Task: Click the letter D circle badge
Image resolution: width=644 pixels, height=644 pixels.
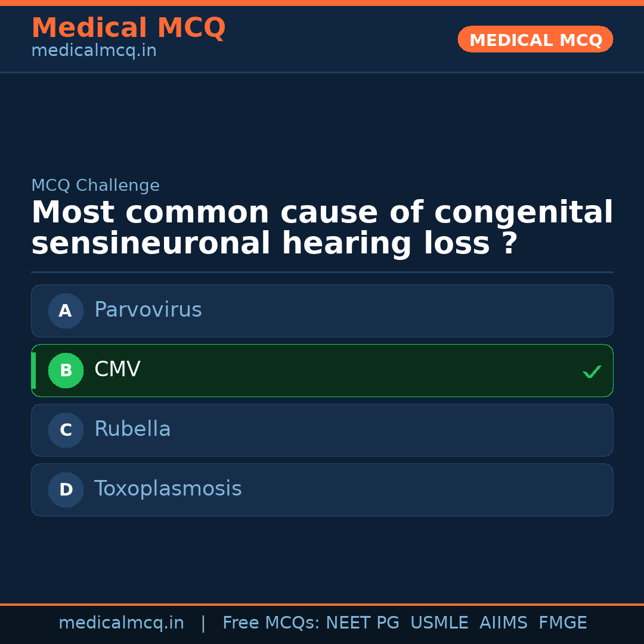Action: pyautogui.click(x=66, y=490)
